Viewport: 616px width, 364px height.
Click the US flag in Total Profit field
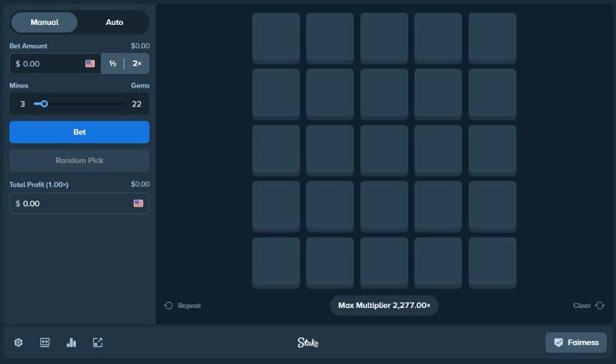138,203
